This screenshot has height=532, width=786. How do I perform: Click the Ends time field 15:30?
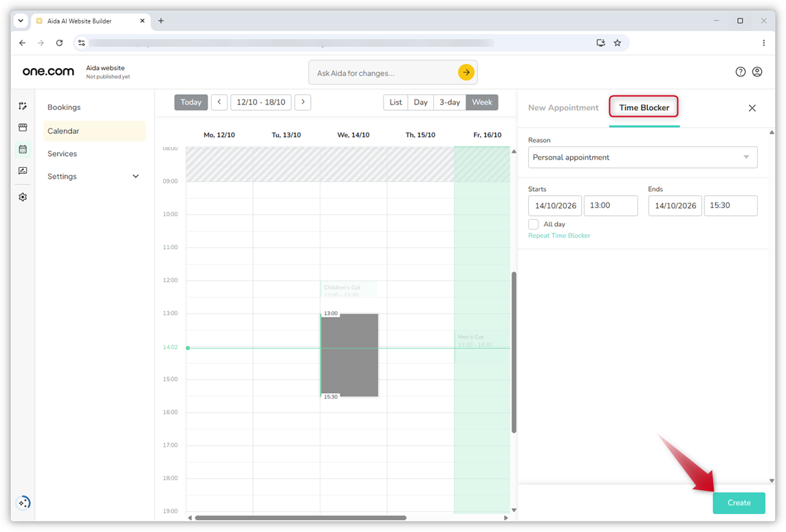730,206
